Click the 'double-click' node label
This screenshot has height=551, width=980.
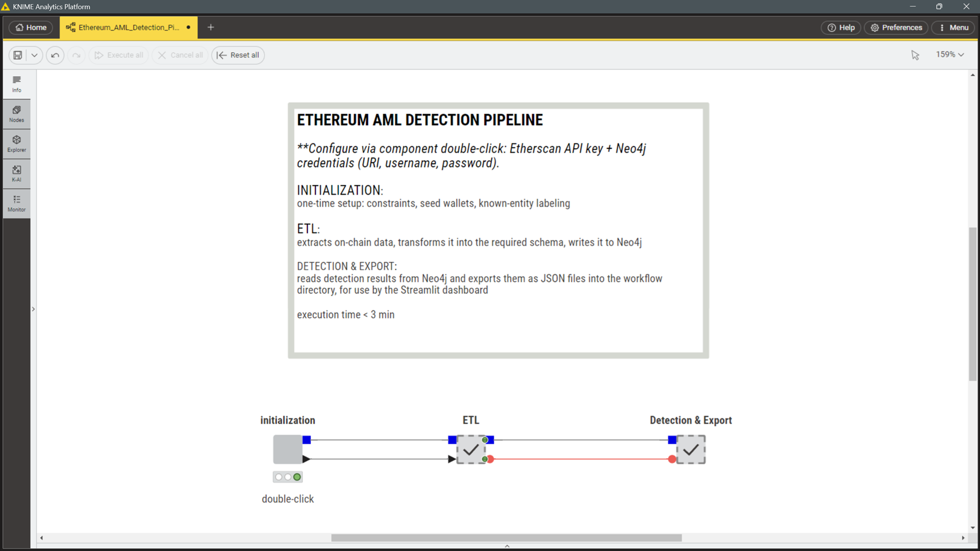point(288,499)
